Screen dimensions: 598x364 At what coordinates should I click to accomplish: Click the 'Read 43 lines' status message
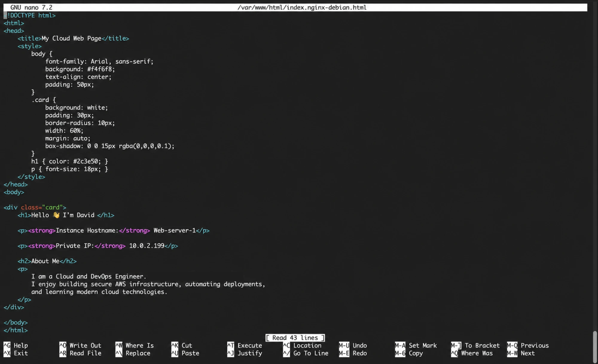(295, 338)
